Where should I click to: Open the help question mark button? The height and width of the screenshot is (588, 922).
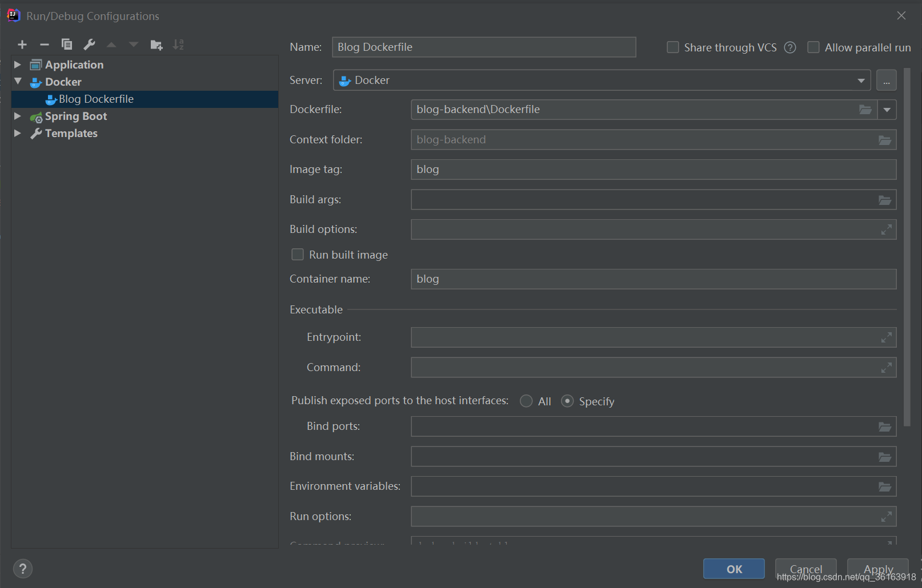[x=23, y=569]
